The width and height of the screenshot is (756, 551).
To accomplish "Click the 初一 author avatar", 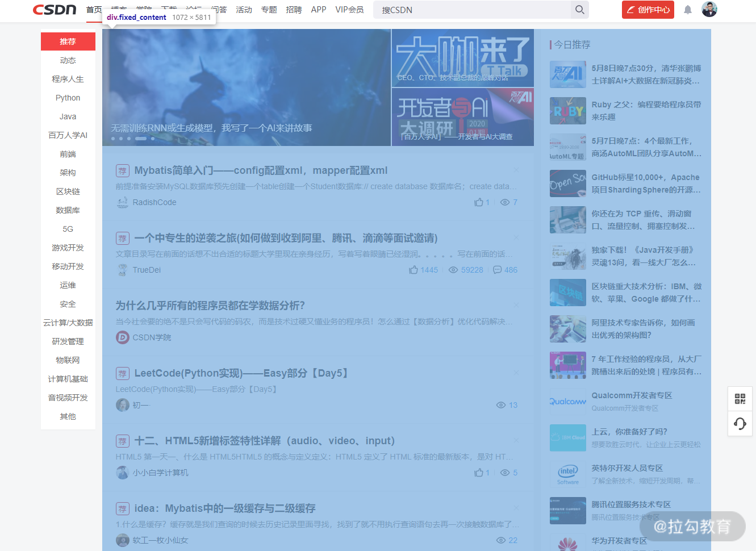I will pyautogui.click(x=123, y=405).
